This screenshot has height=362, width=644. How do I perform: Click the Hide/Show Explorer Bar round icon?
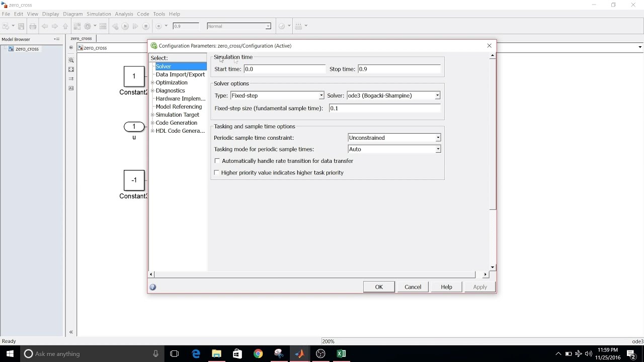[x=71, y=48]
